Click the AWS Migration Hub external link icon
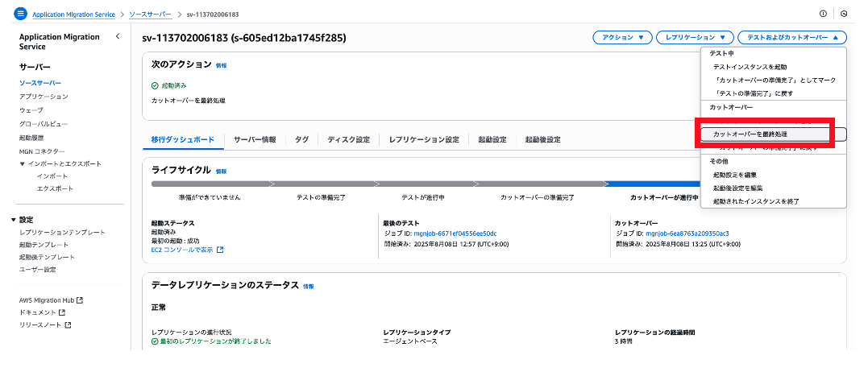The image size is (868, 372). (80, 300)
